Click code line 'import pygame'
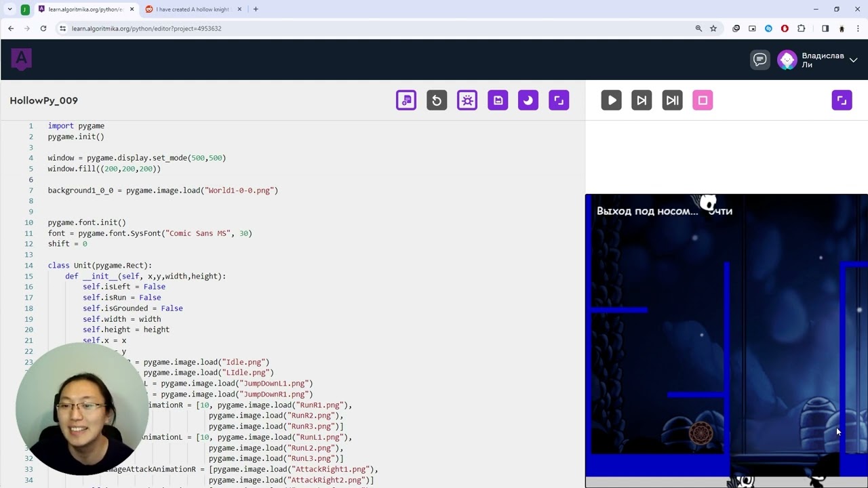 (76, 125)
